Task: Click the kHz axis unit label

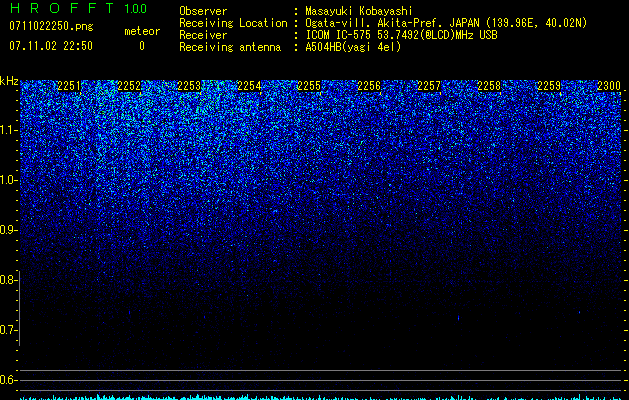Action: [9, 81]
